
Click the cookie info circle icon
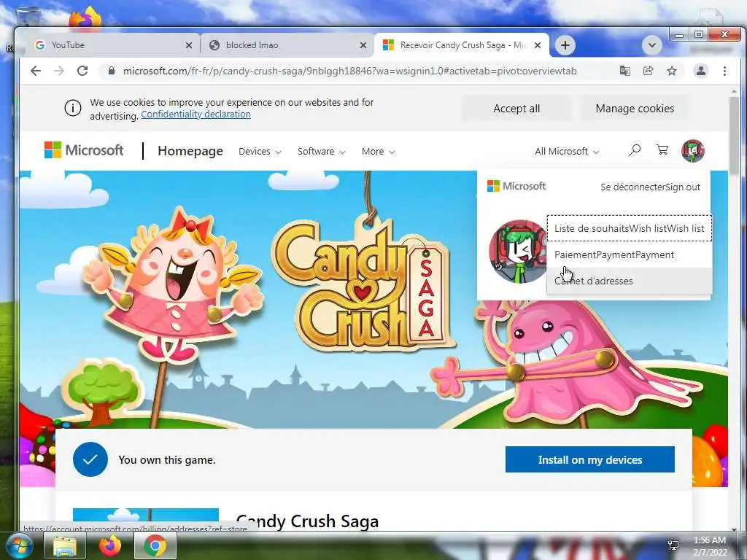coord(73,109)
